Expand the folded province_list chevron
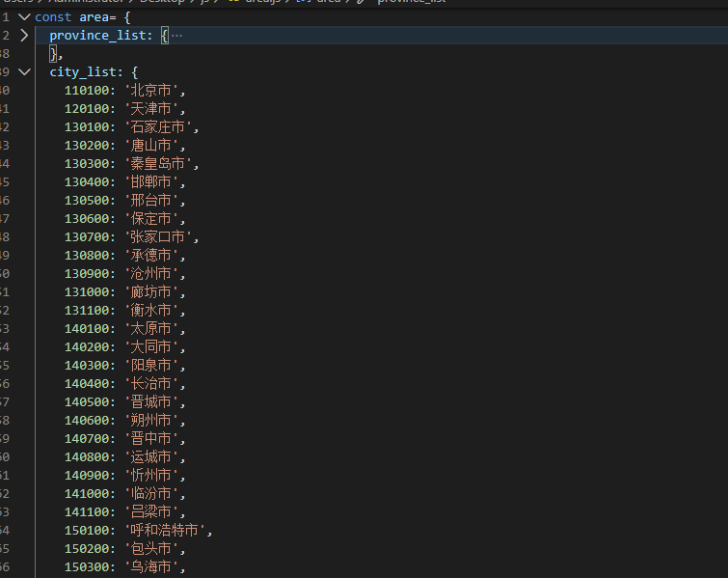This screenshot has height=578, width=728. (x=24, y=36)
